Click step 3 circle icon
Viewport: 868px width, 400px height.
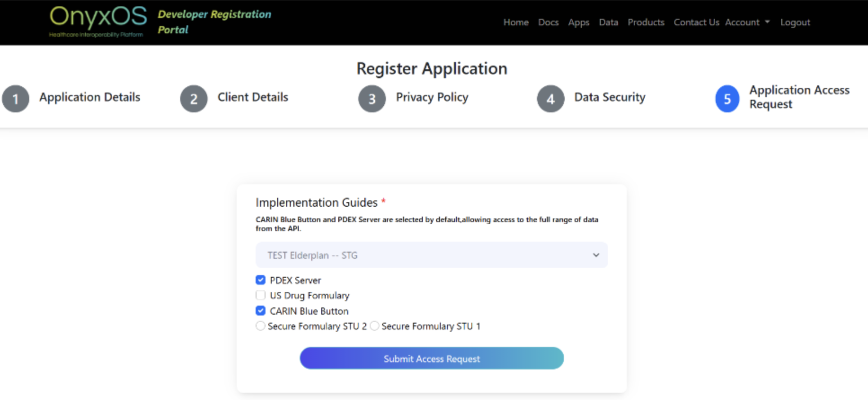tap(372, 99)
